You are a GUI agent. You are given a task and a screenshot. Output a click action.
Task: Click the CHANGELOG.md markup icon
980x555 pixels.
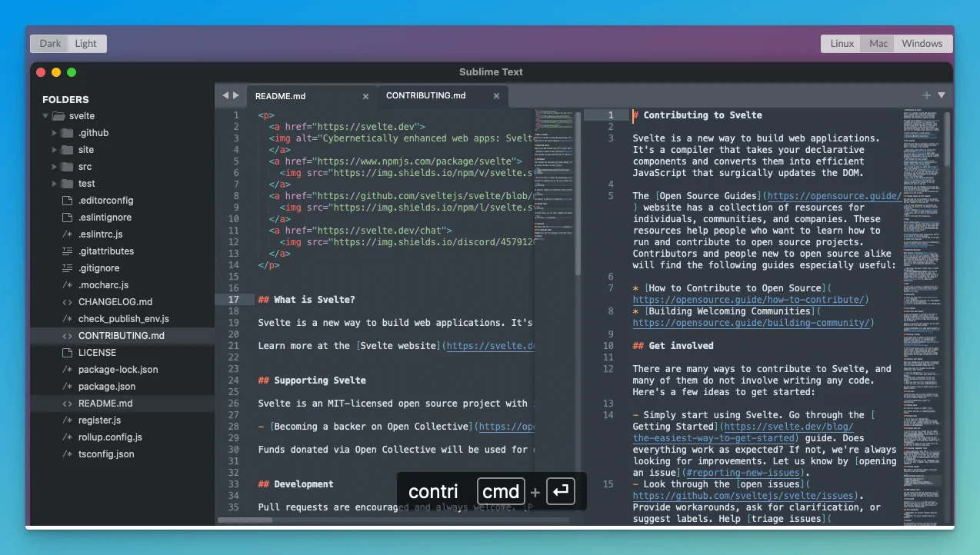(67, 302)
